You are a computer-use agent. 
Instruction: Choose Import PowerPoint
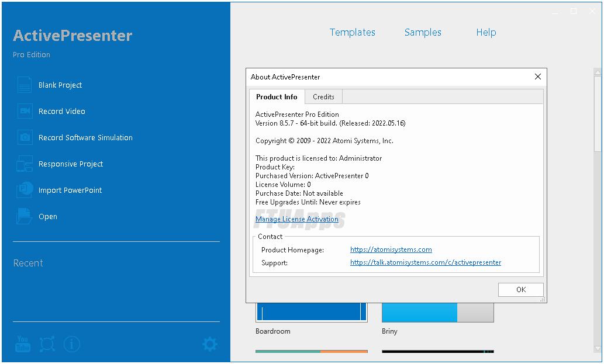70,190
